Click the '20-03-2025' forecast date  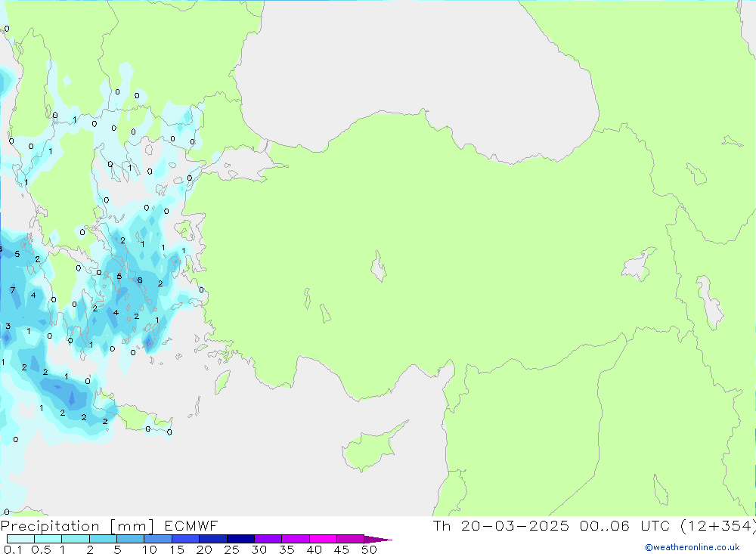(x=514, y=525)
